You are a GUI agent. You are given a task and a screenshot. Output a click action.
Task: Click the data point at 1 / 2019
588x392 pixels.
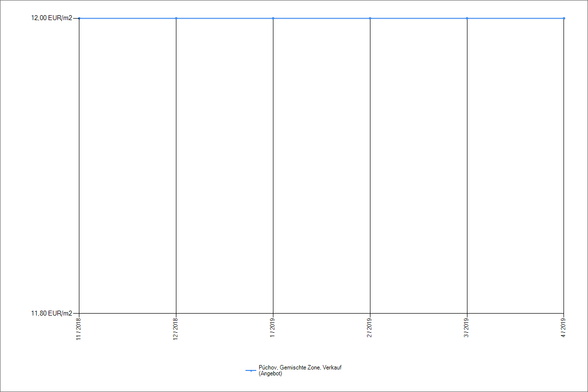273,18
